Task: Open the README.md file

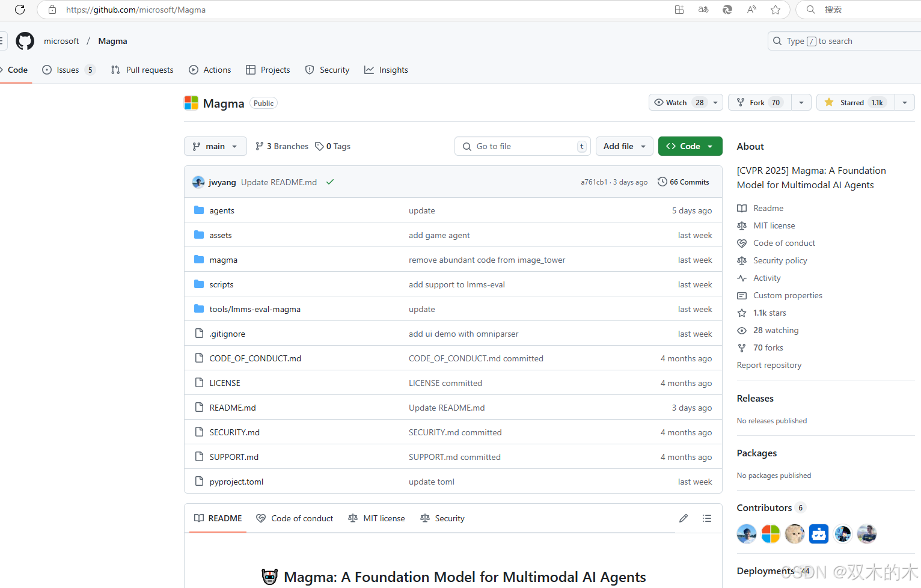Action: 233,408
